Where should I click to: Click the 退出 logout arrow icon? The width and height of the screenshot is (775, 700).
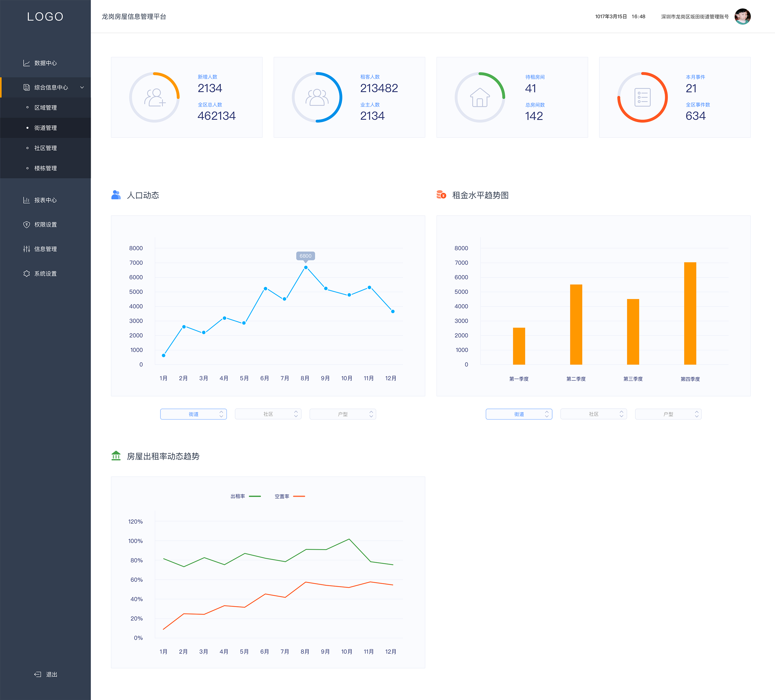coord(38,674)
